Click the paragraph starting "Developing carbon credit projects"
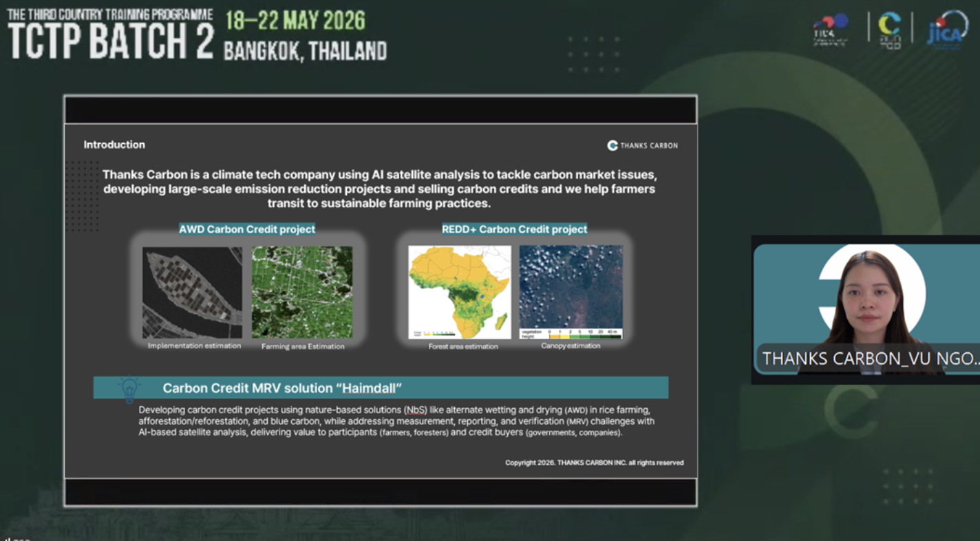980x541 pixels. pyautogui.click(x=396, y=421)
